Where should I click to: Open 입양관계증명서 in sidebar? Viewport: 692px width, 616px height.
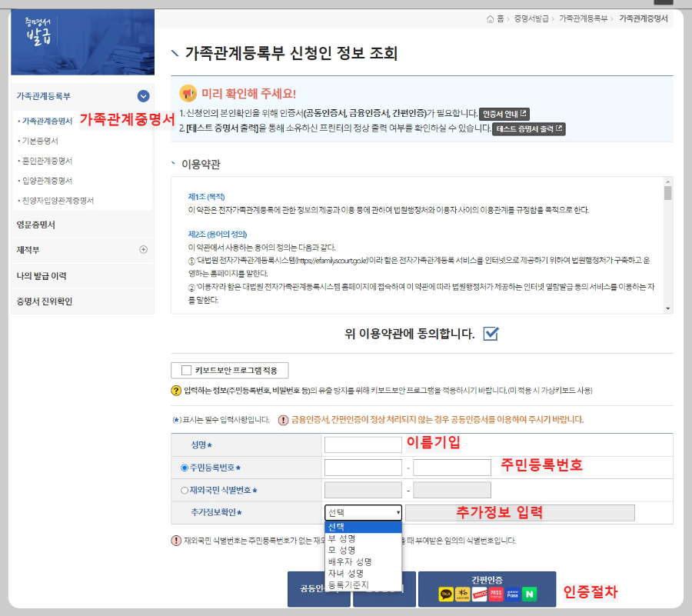point(47,181)
